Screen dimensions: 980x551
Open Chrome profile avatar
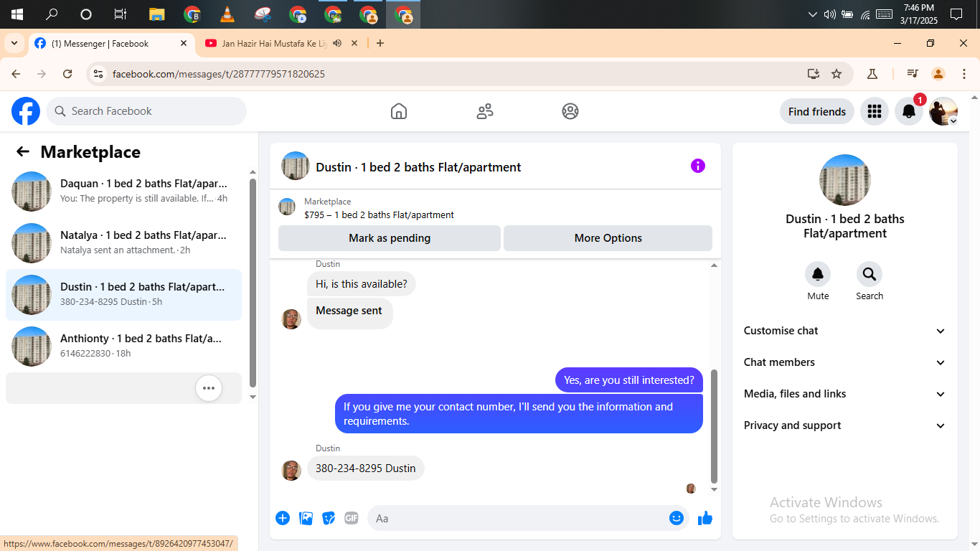(x=938, y=74)
